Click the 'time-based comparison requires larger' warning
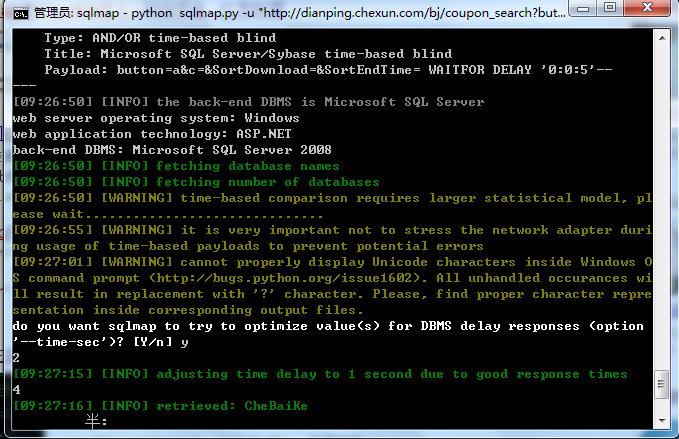The image size is (679, 439). pos(332,198)
